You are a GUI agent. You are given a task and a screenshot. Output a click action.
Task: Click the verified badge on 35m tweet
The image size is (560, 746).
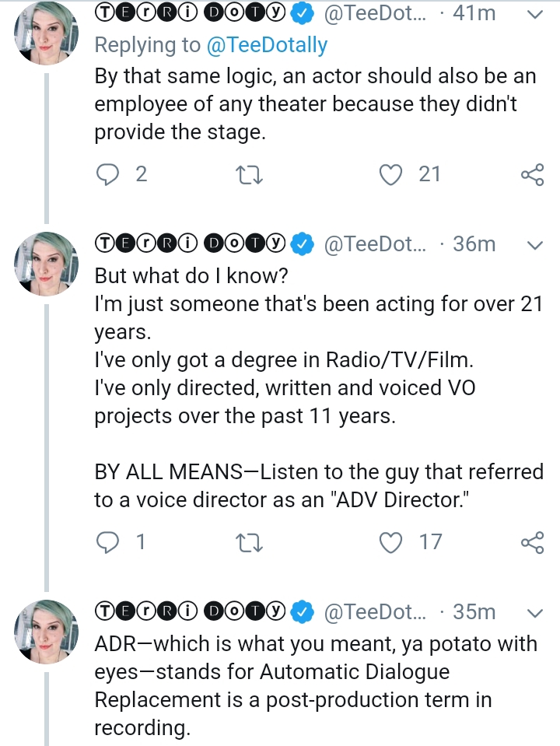pyautogui.click(x=303, y=612)
